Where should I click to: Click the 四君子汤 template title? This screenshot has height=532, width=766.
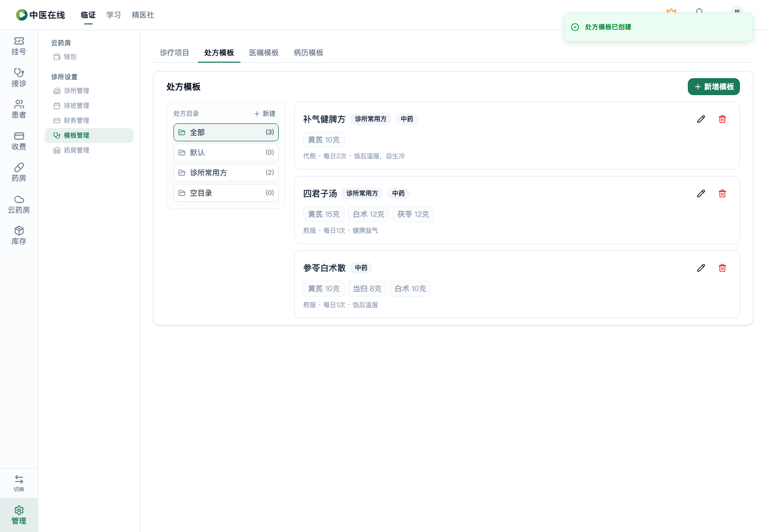coord(320,193)
